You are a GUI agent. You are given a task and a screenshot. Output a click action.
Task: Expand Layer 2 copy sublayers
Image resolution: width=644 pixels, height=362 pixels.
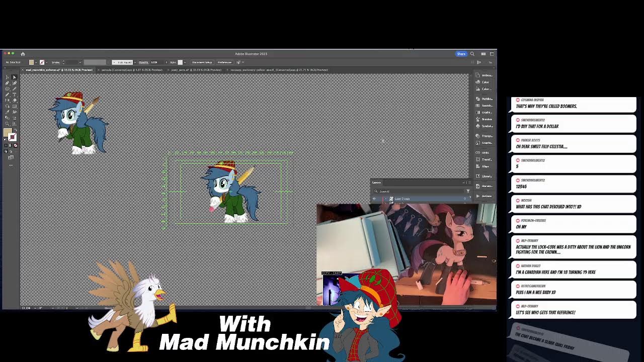point(385,199)
